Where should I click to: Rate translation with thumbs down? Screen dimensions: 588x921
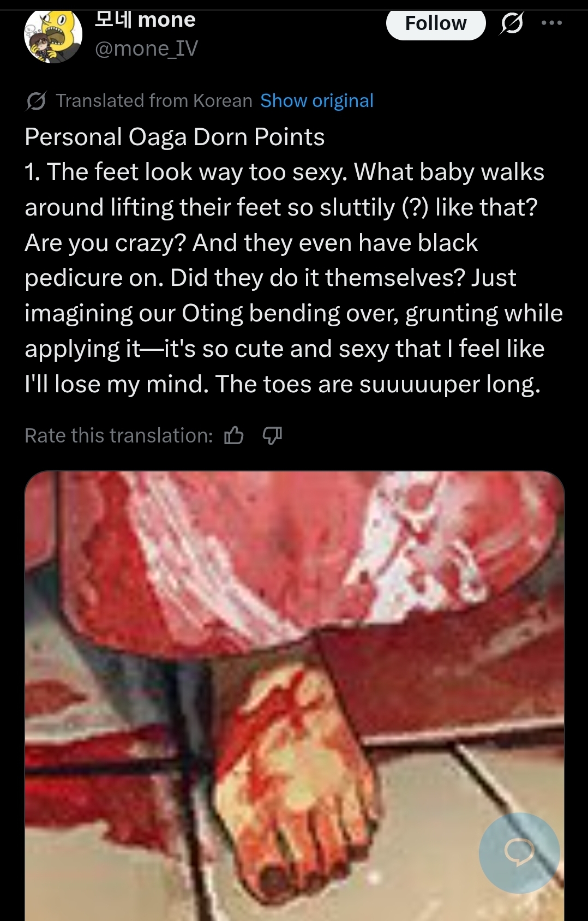[x=272, y=435]
